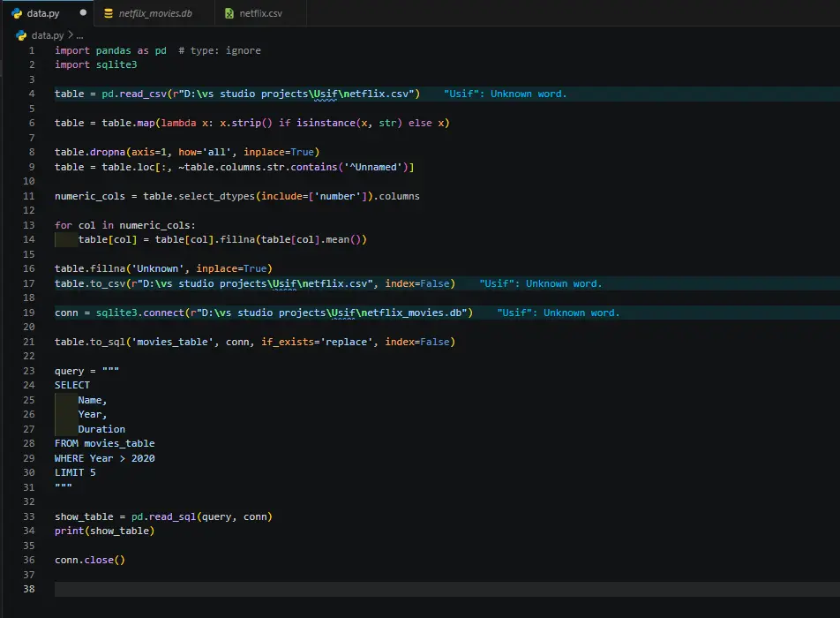Click the underlined word Usif on line 4
Screen dimensions: 840x618
[x=326, y=94]
